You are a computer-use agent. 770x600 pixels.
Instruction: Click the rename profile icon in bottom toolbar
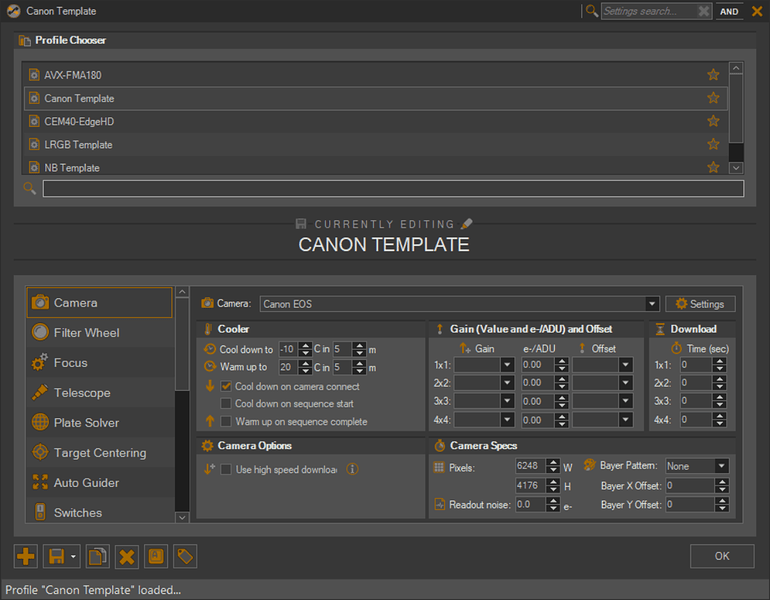click(156, 556)
